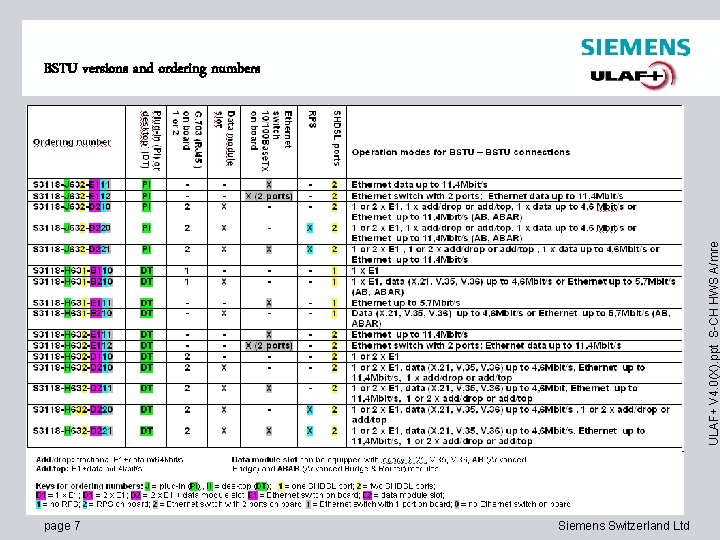This screenshot has height=540, width=720.
Task: Click ordering number S3118-H631-B210
Action: tap(73, 281)
